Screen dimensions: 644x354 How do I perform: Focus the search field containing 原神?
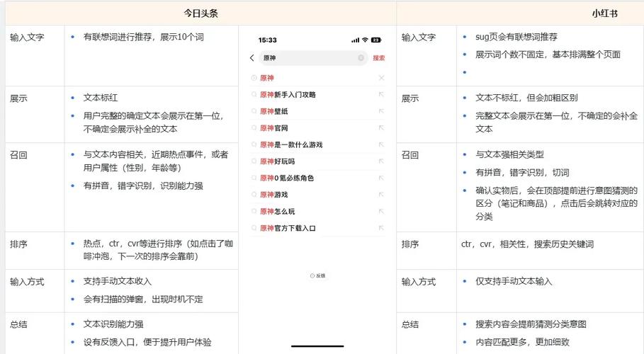click(x=313, y=58)
